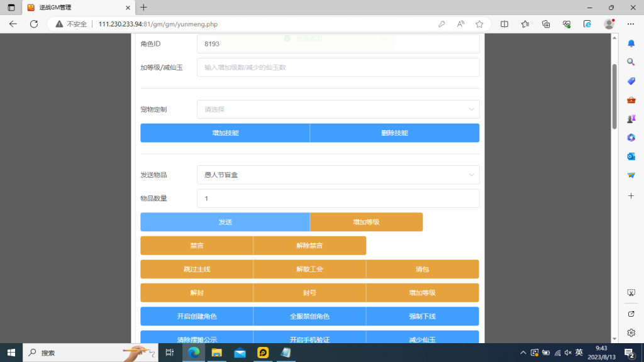644x362 pixels.
Task: Unmute the speaker in the system tray
Action: [568, 353]
